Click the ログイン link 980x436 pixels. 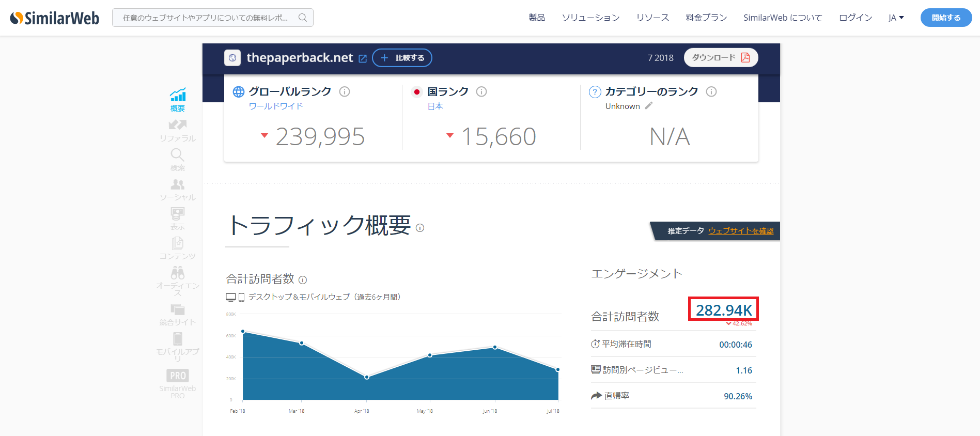855,18
